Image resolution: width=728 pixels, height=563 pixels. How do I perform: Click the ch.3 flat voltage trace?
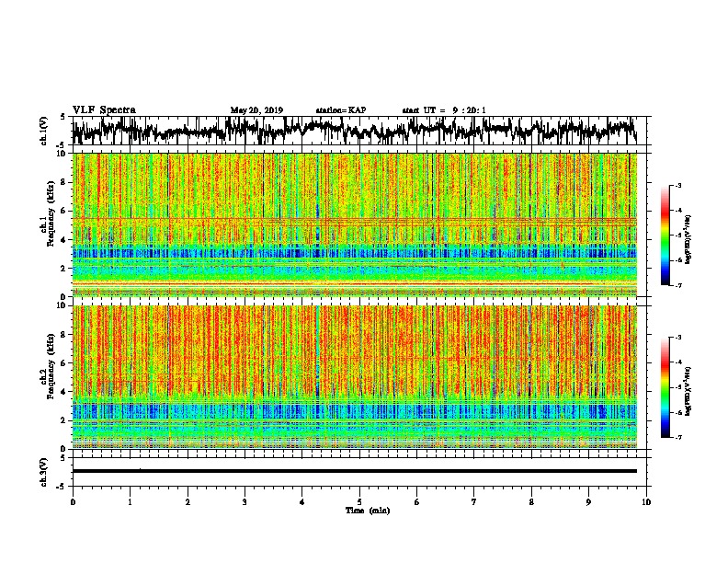(x=355, y=471)
